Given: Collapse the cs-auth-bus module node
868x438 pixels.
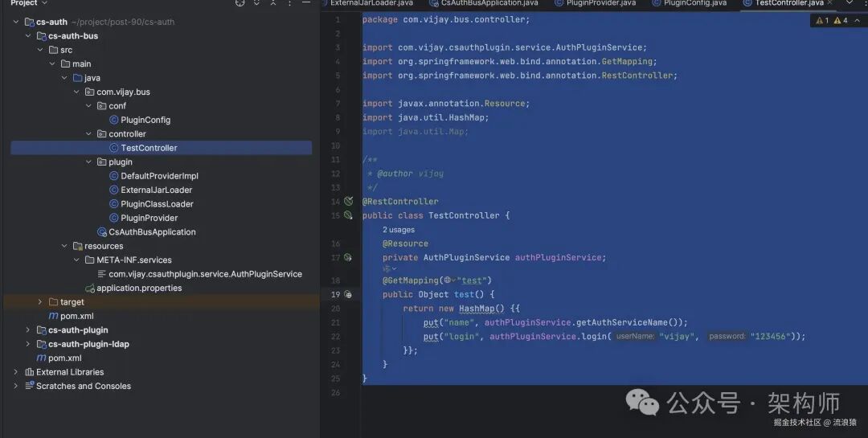Looking at the screenshot, I should 27,36.
